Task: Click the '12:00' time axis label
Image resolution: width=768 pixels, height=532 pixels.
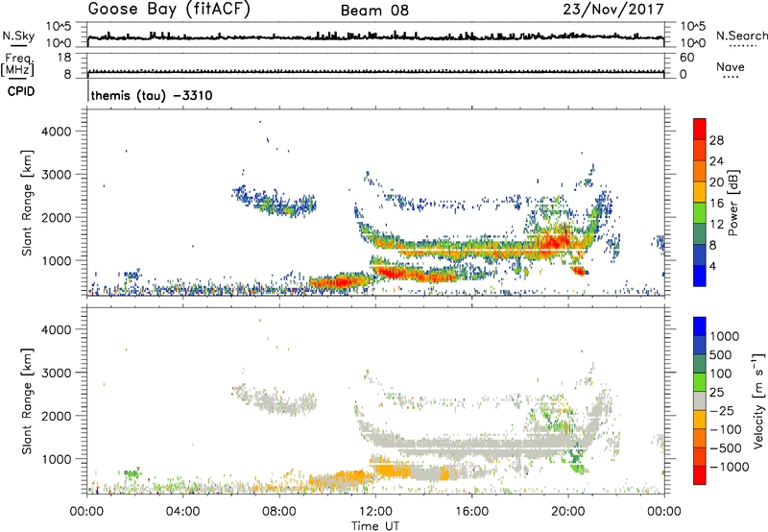Action: pos(375,512)
